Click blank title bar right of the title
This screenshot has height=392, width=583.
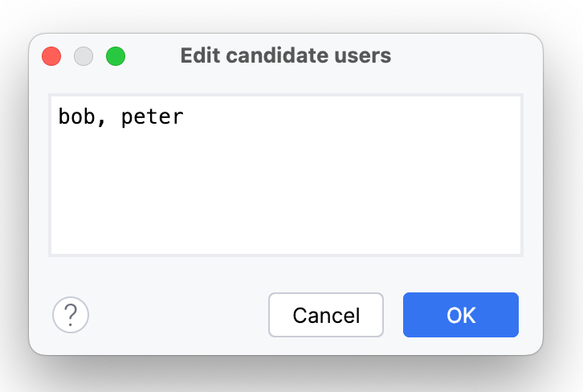pyautogui.click(x=466, y=55)
